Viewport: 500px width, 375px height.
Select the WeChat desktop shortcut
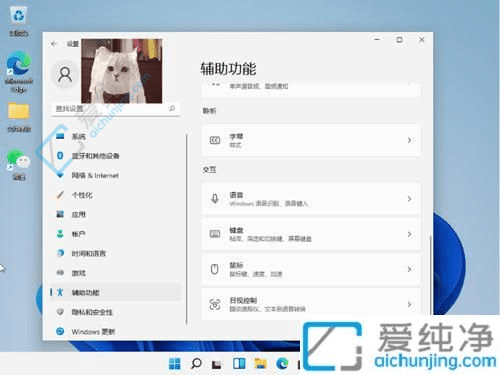[x=19, y=164]
